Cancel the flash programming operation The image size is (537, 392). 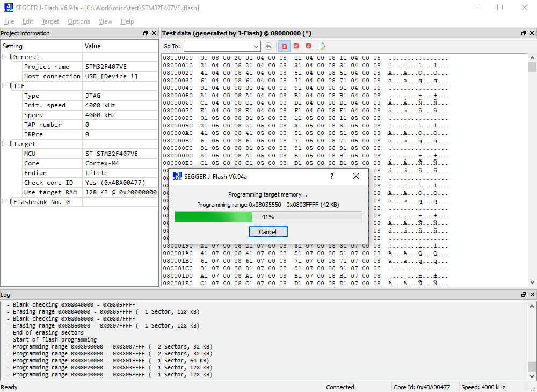pos(268,232)
